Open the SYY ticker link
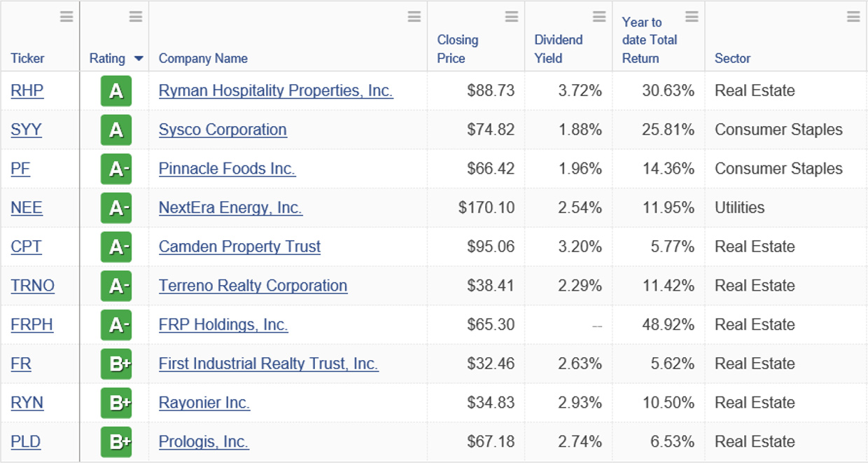Image resolution: width=868 pixels, height=463 pixels. (x=26, y=130)
